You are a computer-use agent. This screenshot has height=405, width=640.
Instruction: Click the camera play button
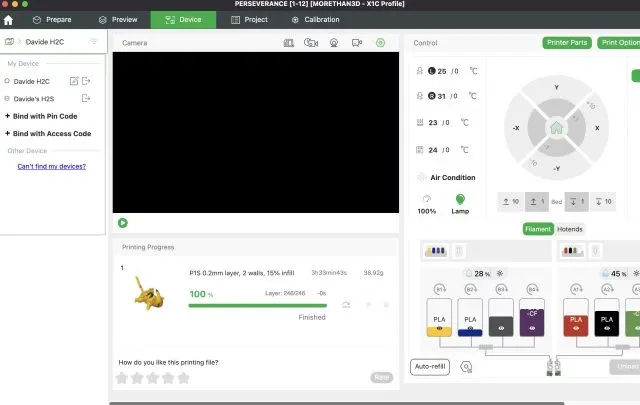122,223
